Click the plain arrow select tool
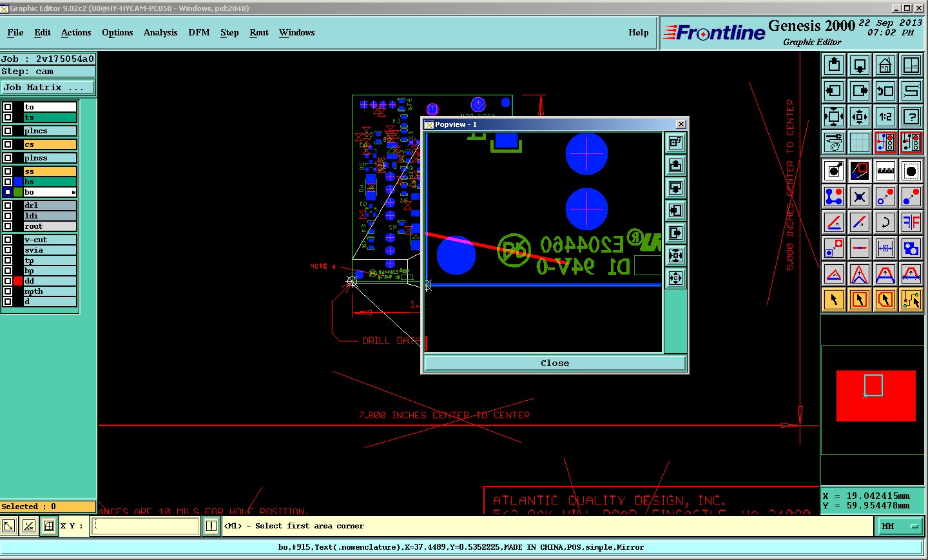This screenshot has height=560, width=928. click(835, 300)
